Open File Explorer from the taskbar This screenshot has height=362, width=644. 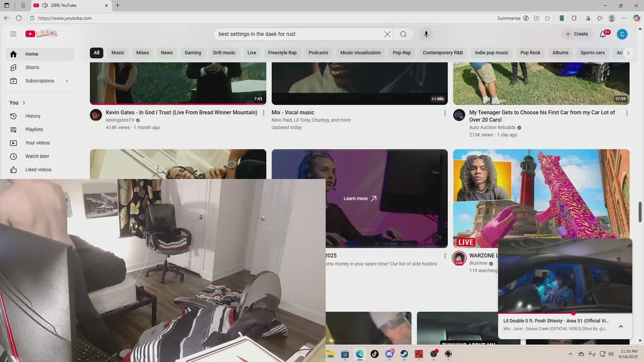point(330,354)
